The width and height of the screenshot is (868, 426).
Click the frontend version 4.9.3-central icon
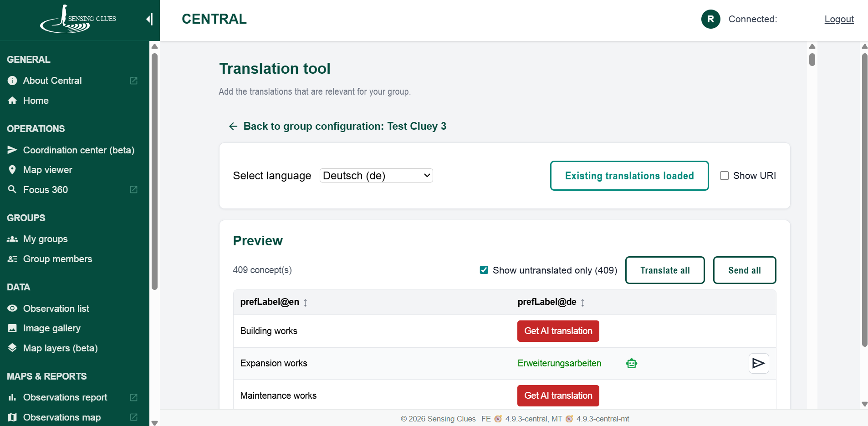[x=498, y=419]
